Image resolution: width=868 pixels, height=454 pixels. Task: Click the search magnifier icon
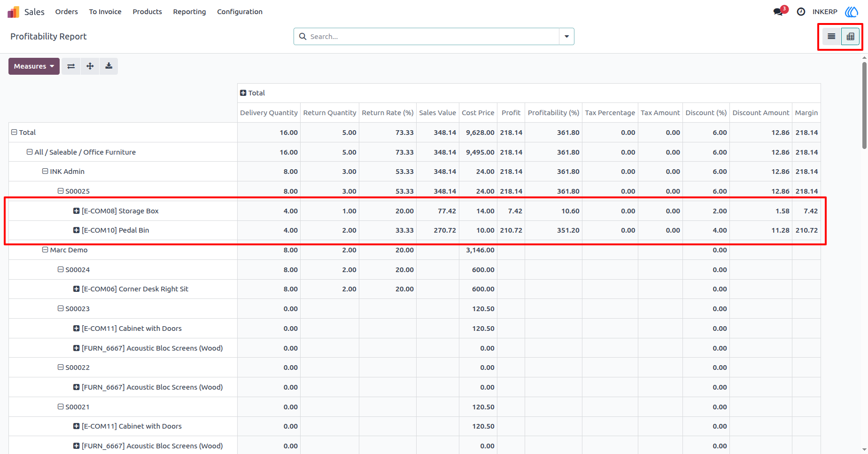pos(303,36)
